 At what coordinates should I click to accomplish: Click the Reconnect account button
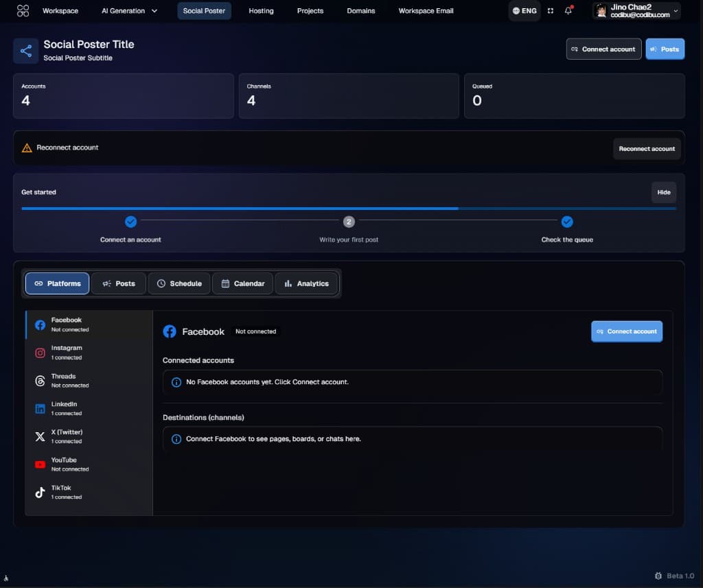647,149
